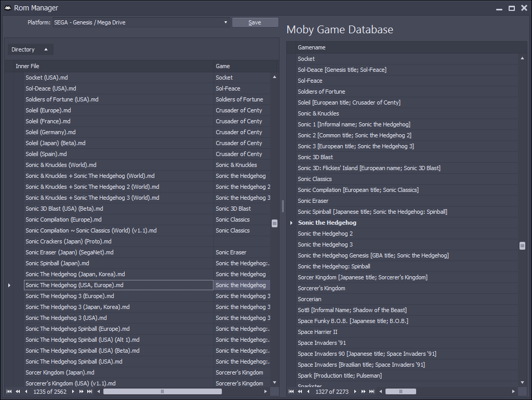Image resolution: width=532 pixels, height=400 pixels.
Task: Open the Platform dropdown list
Action: click(x=225, y=22)
